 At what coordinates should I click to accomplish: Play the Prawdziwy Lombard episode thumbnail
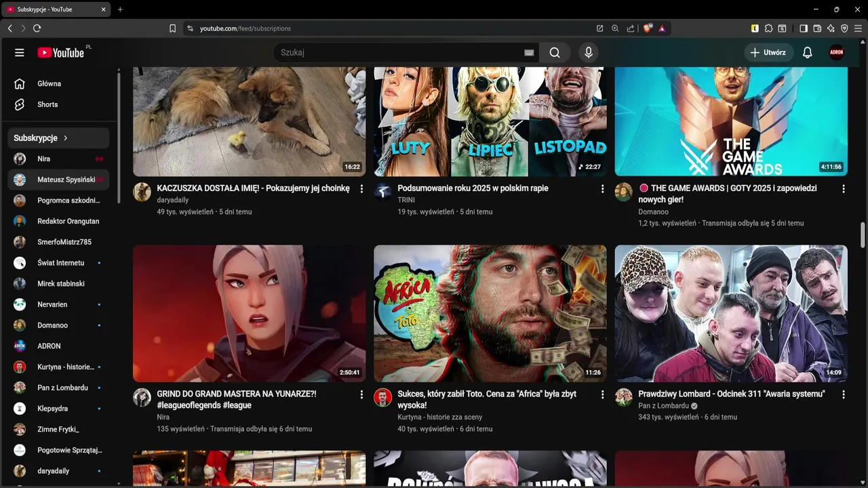tap(731, 313)
